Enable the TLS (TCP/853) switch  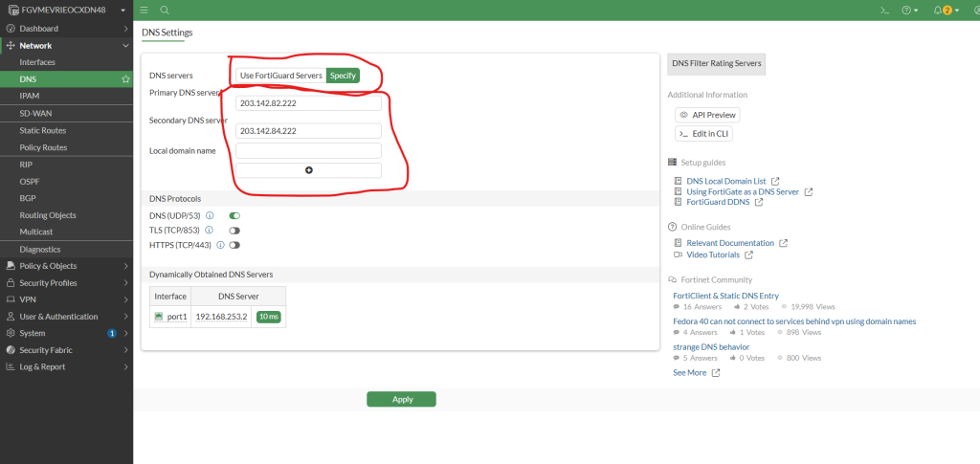(x=234, y=231)
